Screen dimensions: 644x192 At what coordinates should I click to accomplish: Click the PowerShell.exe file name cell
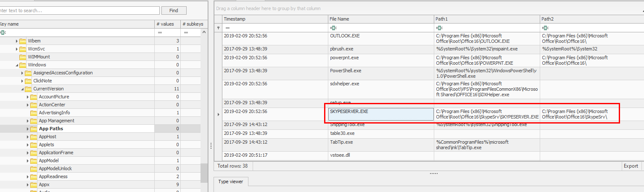[381, 73]
